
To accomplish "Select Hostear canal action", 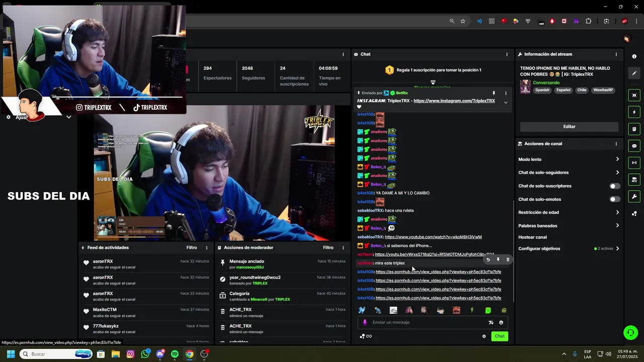I will 532,237.
